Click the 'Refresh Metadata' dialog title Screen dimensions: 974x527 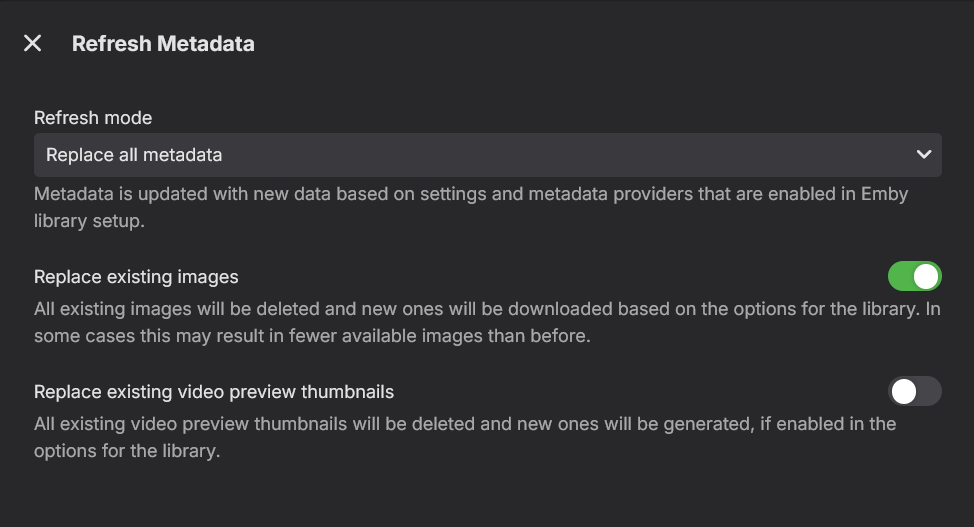(163, 44)
